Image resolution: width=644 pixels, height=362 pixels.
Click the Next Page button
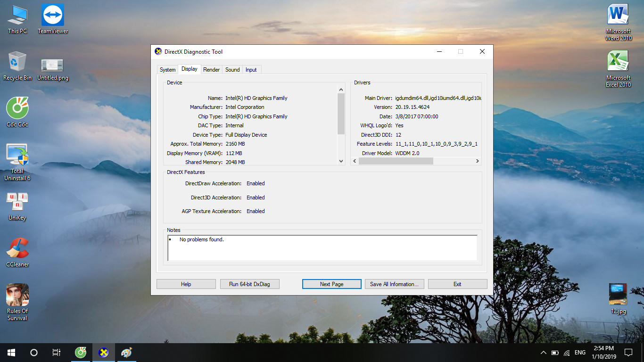[331, 284]
